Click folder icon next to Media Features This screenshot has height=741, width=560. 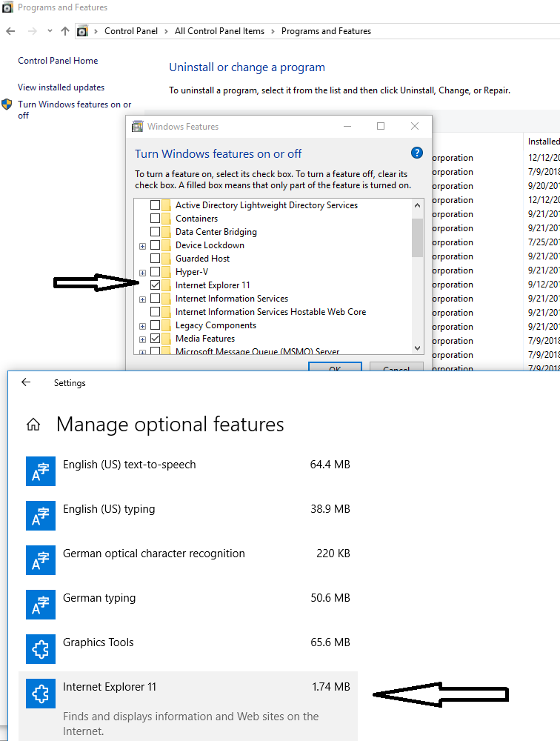point(166,339)
